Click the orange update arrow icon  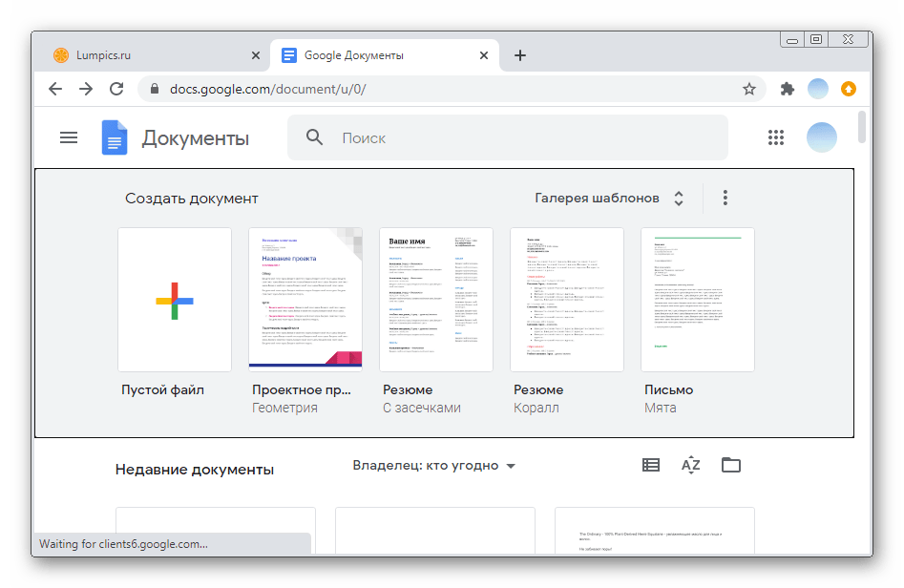(848, 89)
